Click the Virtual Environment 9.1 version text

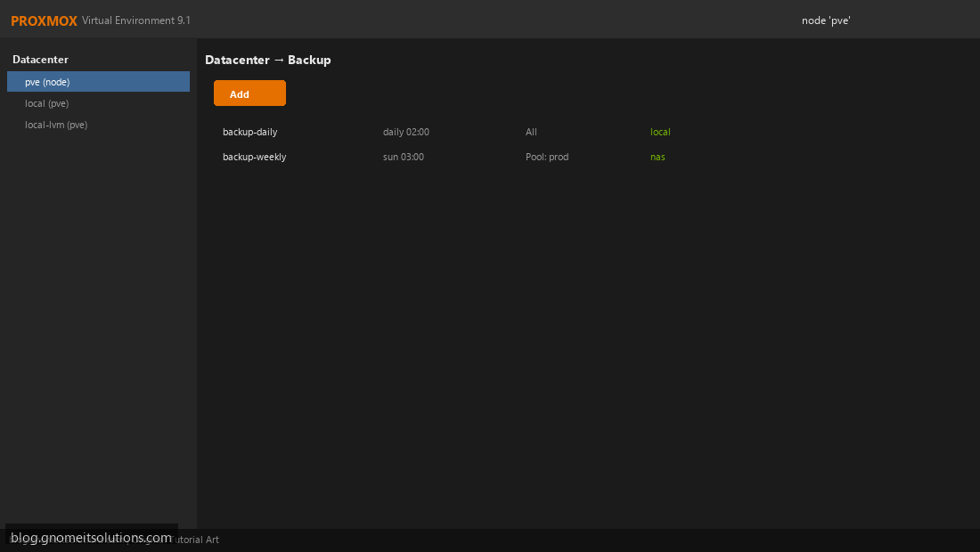tap(136, 20)
